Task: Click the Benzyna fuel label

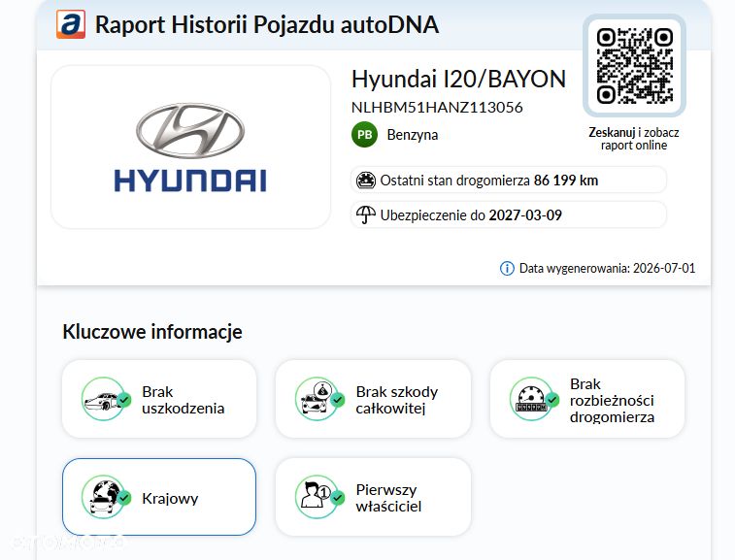Action: (413, 135)
